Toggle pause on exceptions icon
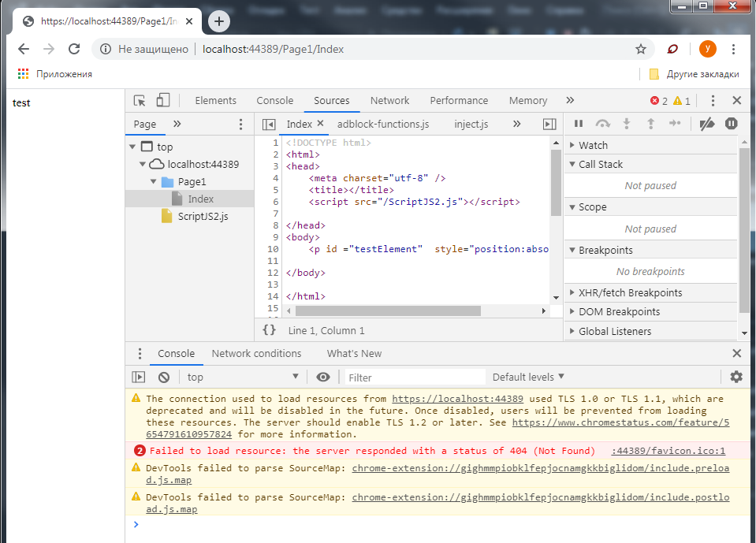 point(731,124)
